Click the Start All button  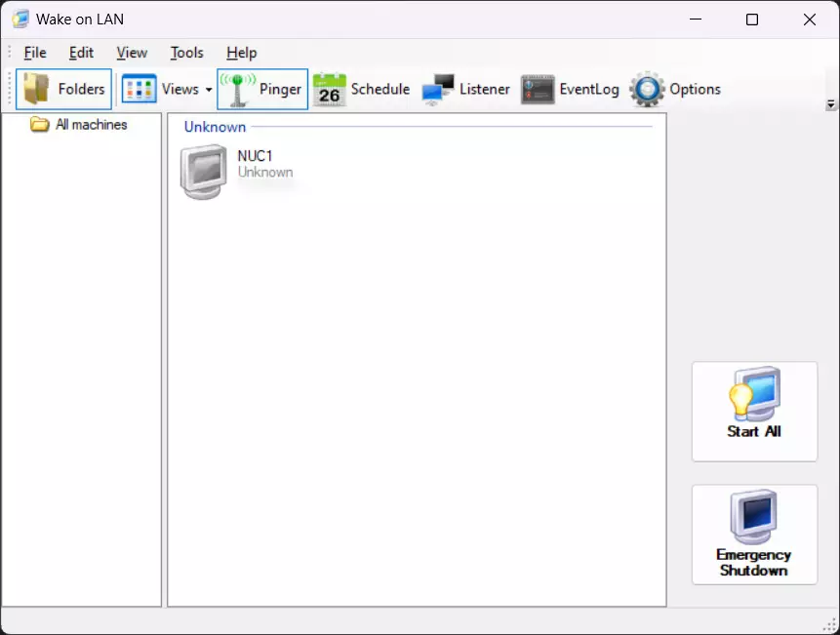tap(754, 412)
